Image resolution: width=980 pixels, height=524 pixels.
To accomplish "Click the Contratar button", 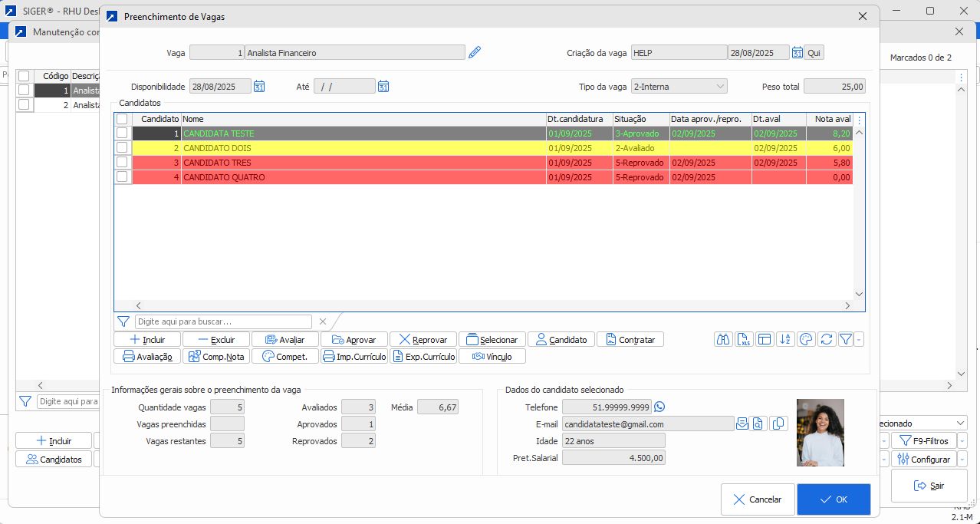I will click(x=630, y=339).
